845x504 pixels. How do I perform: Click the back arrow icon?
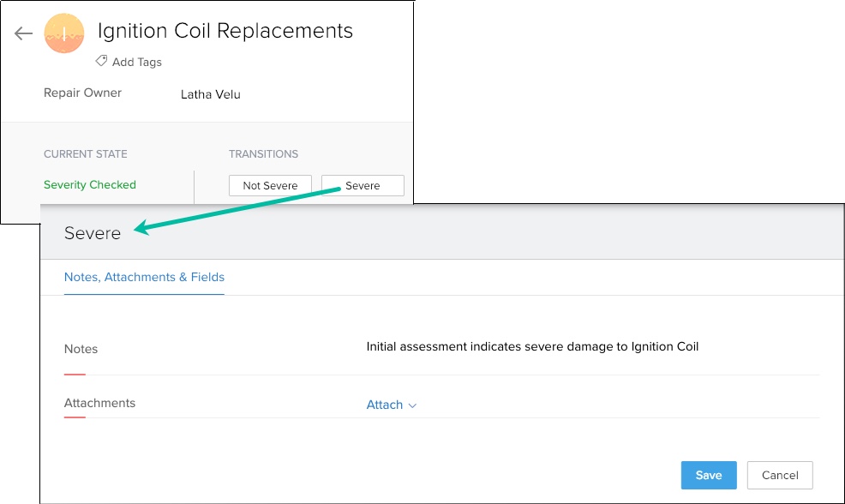[x=23, y=33]
